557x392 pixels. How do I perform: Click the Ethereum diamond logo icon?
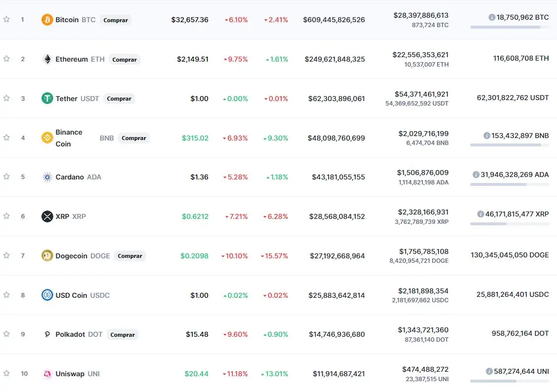(x=47, y=59)
